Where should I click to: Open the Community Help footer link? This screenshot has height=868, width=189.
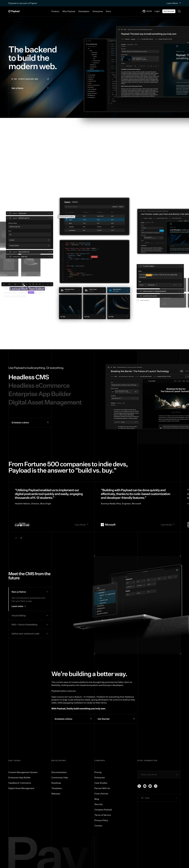coord(60,778)
